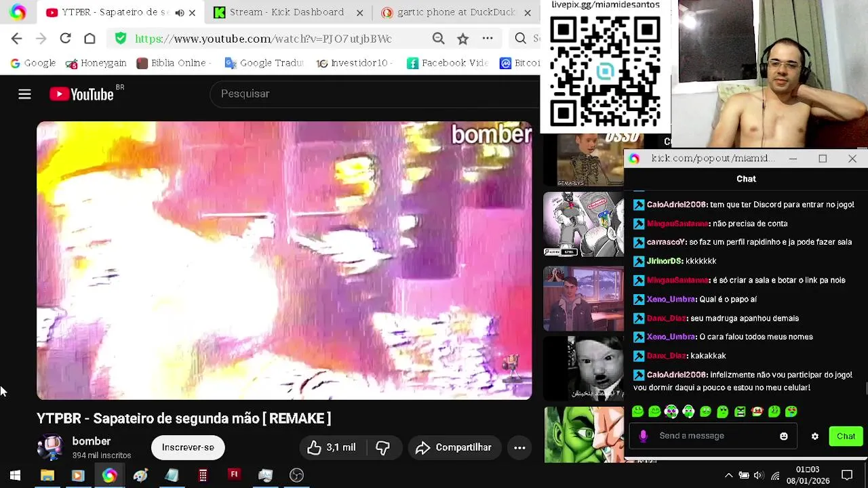Viewport: 868px width, 488px height.
Task: Open media player taskbar icon
Action: coord(77,475)
